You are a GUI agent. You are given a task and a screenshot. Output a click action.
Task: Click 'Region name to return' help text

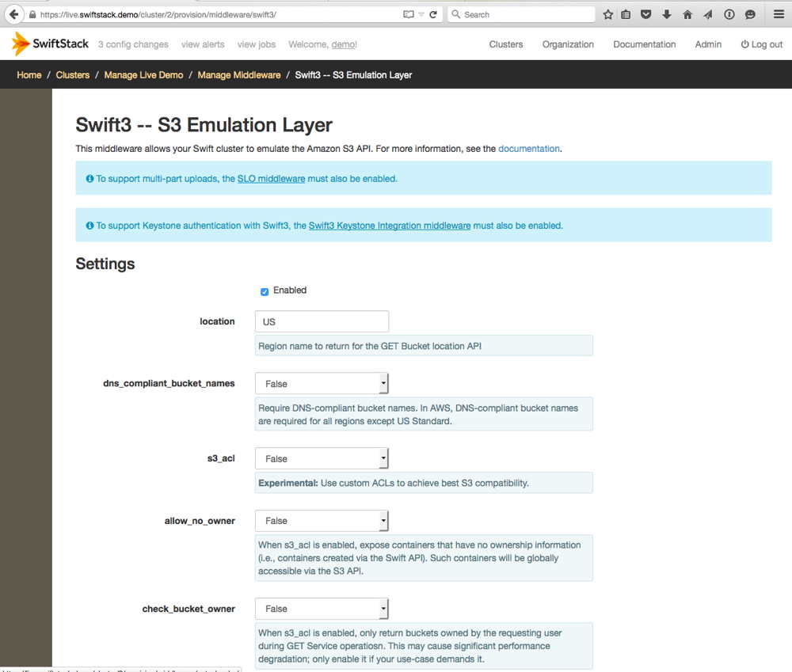click(370, 346)
